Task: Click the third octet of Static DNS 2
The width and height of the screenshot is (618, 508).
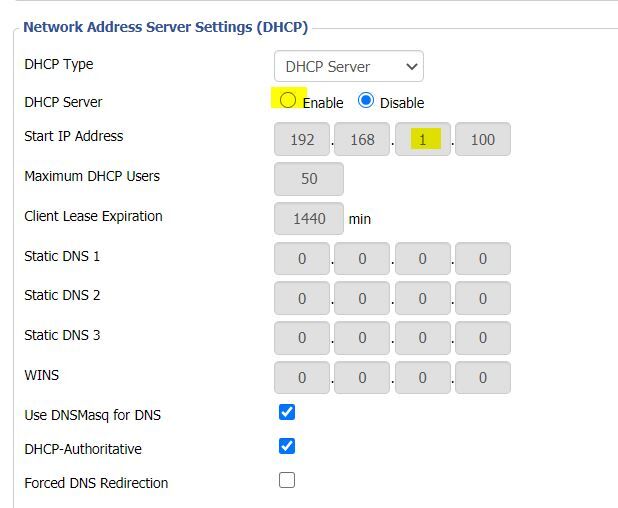Action: [x=423, y=298]
